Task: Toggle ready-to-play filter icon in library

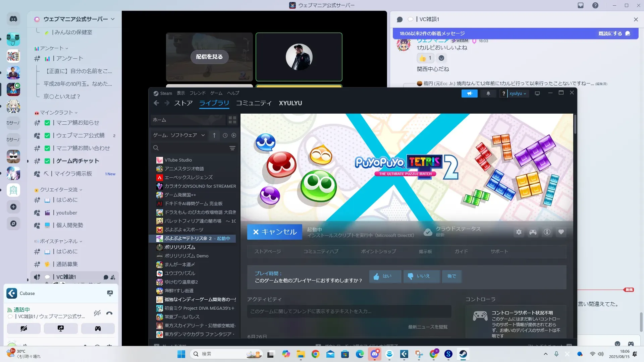Action: pyautogui.click(x=234, y=135)
